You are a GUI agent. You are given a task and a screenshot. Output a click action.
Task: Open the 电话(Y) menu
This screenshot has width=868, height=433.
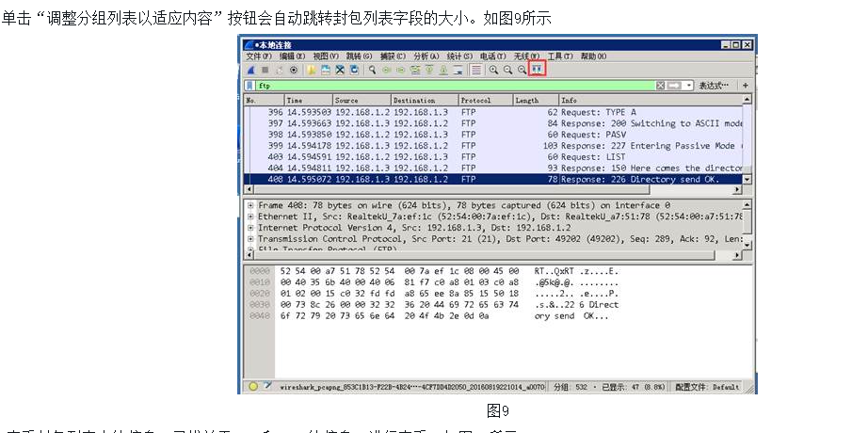click(492, 56)
